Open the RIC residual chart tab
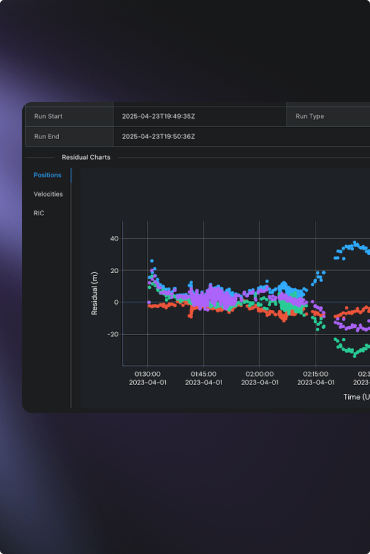Screen dimensions: 370x554 point(39,213)
